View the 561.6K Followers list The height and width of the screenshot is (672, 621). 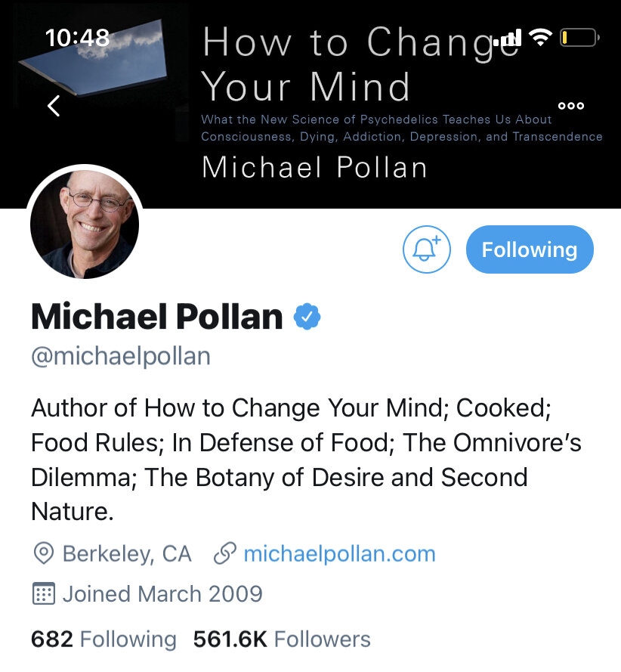tap(282, 639)
